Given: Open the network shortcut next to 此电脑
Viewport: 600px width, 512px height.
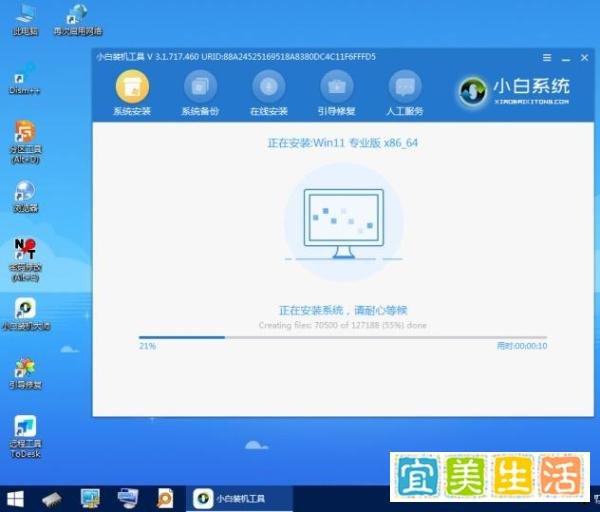Looking at the screenshot, I should [78, 20].
